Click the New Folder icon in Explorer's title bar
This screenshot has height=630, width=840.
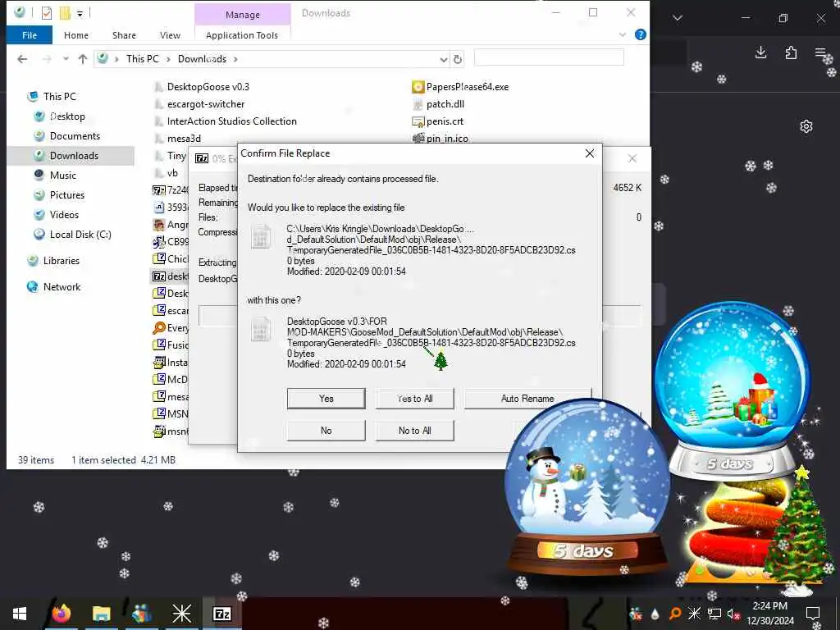(65, 13)
